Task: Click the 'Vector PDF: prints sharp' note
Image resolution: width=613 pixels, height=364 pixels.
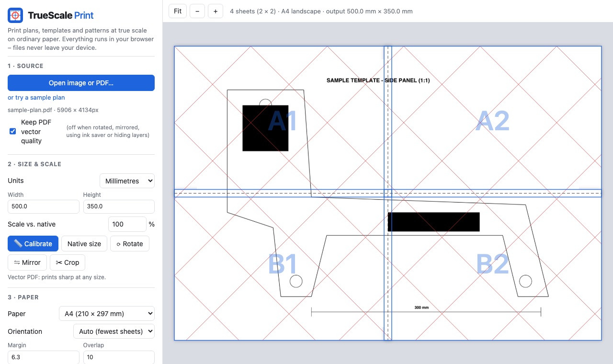Action: 57,277
